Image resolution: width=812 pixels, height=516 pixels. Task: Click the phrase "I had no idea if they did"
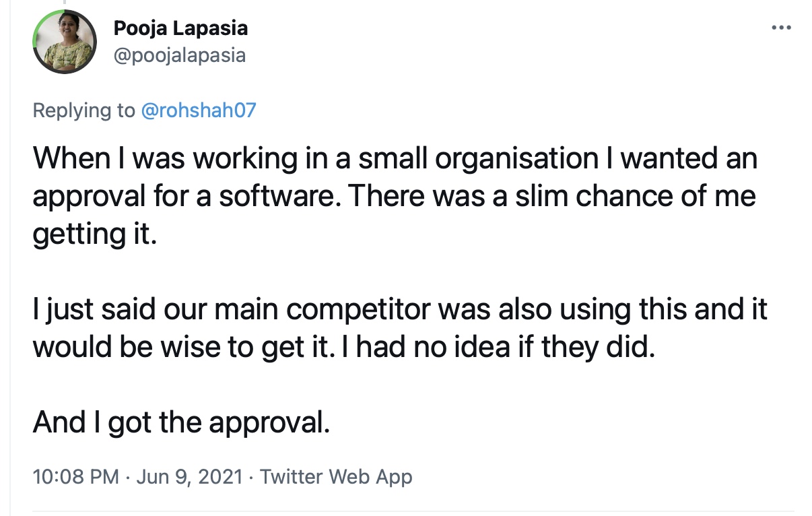(x=505, y=347)
